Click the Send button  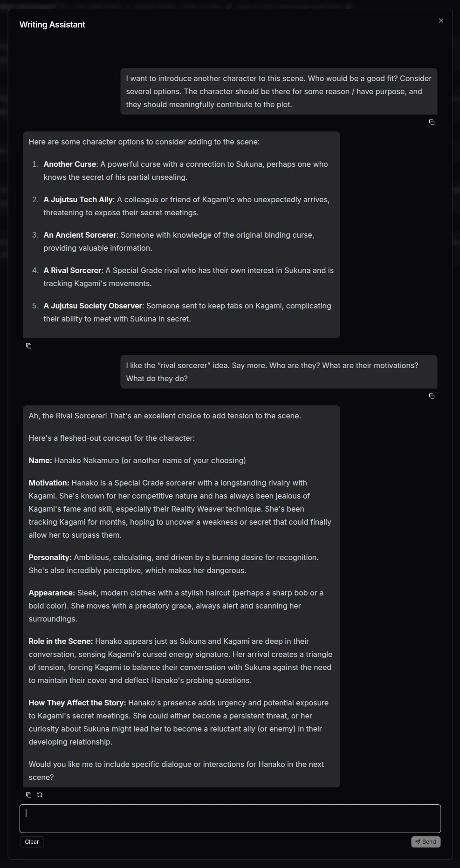pyautogui.click(x=425, y=842)
